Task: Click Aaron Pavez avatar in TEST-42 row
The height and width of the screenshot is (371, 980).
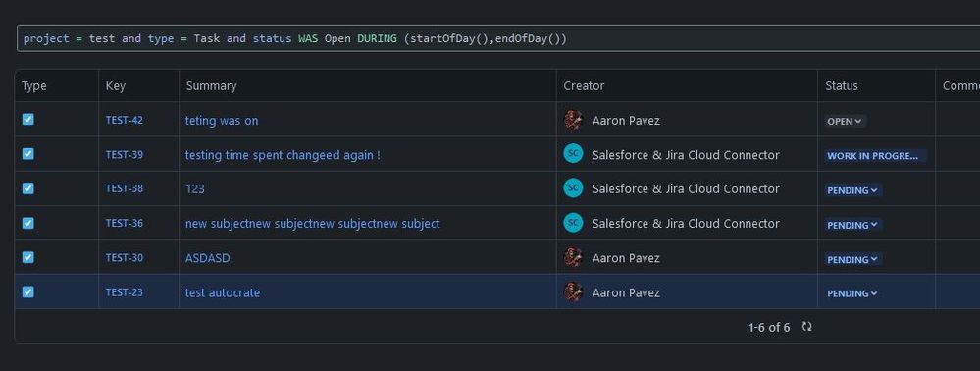Action: 573,120
